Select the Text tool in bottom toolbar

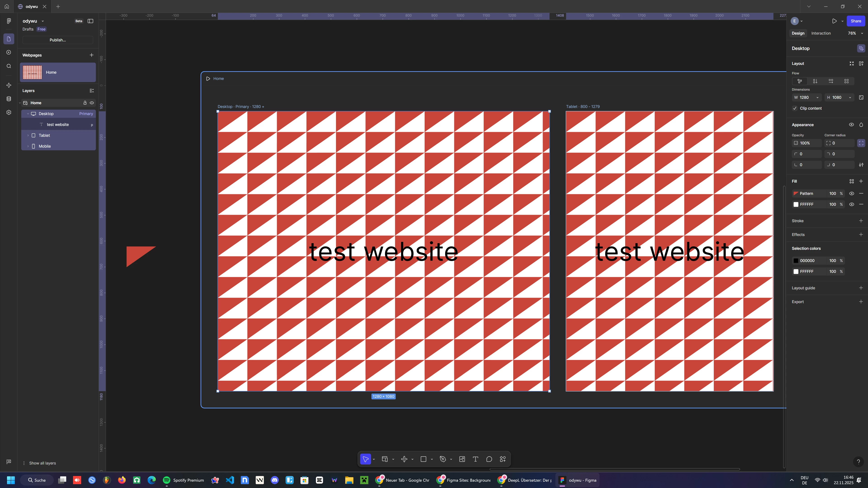click(x=475, y=459)
